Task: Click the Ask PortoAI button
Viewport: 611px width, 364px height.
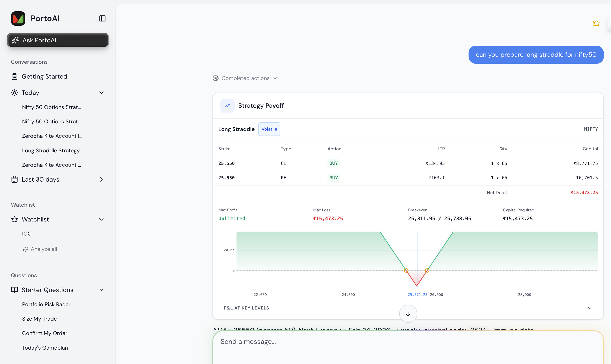Action: (x=58, y=40)
